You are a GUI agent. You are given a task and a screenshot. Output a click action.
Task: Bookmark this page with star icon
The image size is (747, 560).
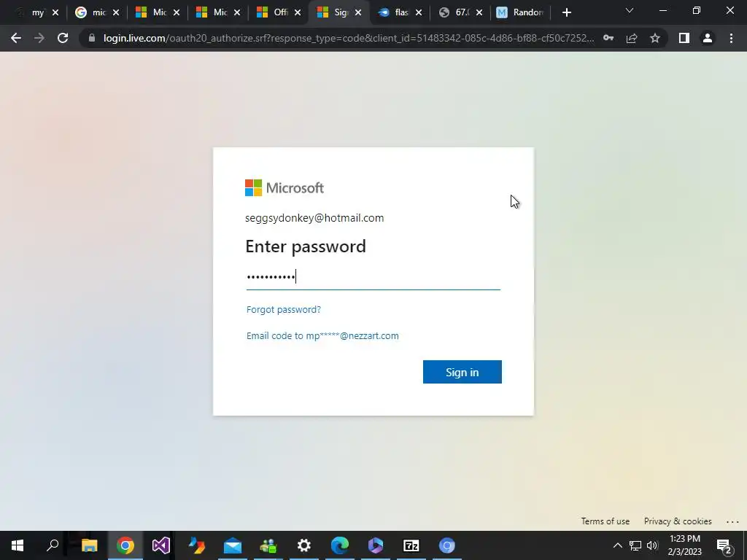tap(655, 38)
